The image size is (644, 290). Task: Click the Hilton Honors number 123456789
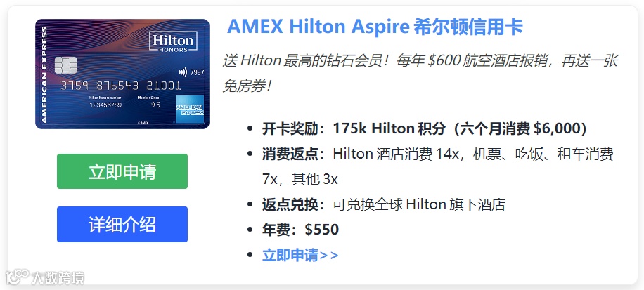[x=105, y=102]
